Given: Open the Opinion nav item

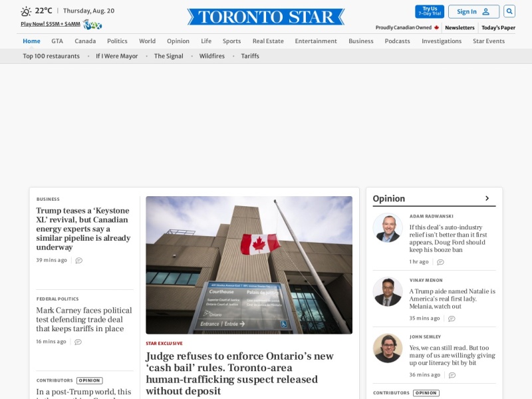Looking at the screenshot, I should pos(178,41).
